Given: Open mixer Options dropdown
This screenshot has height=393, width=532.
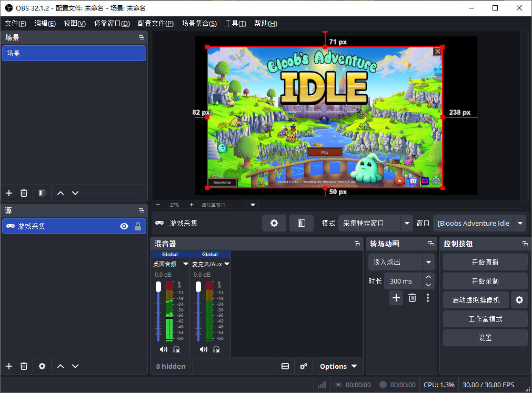Looking at the screenshot, I should 338,366.
